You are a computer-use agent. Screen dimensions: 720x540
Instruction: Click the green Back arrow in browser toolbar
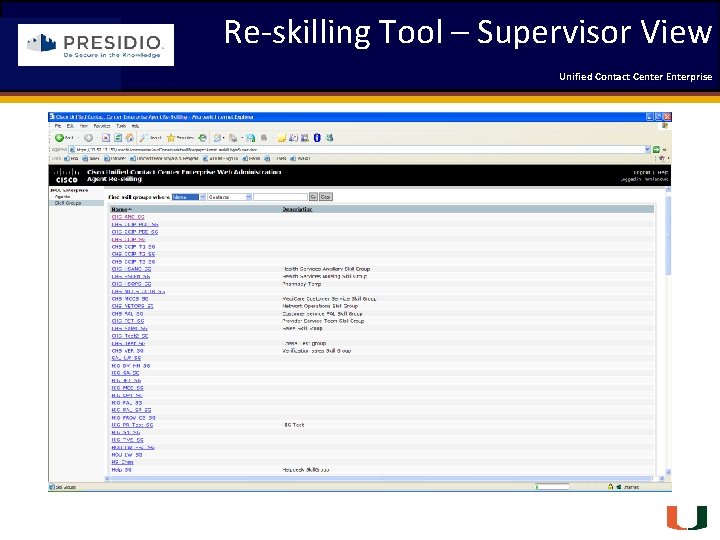point(59,138)
